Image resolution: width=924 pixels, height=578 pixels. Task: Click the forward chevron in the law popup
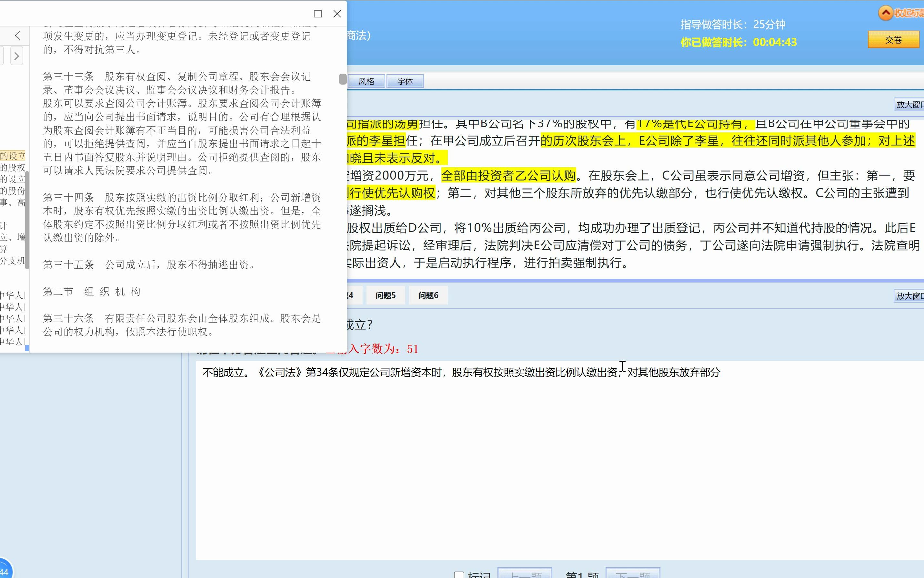pyautogui.click(x=16, y=56)
